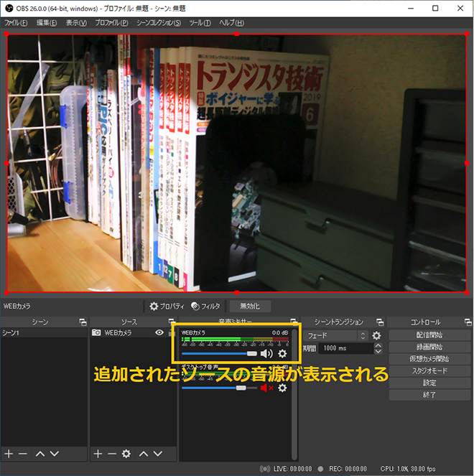Move the source up in the list

point(144,454)
